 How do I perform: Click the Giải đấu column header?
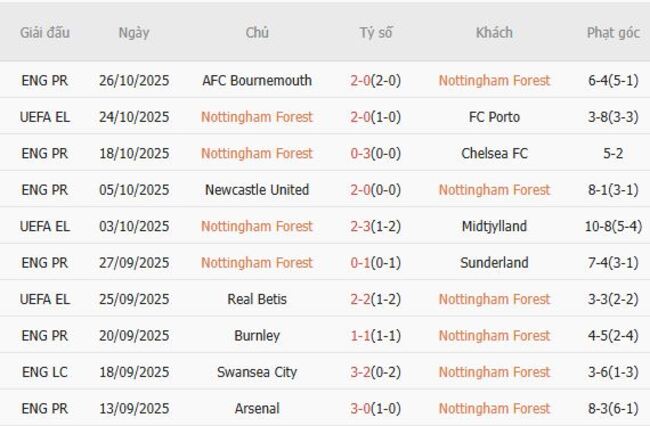click(x=45, y=32)
